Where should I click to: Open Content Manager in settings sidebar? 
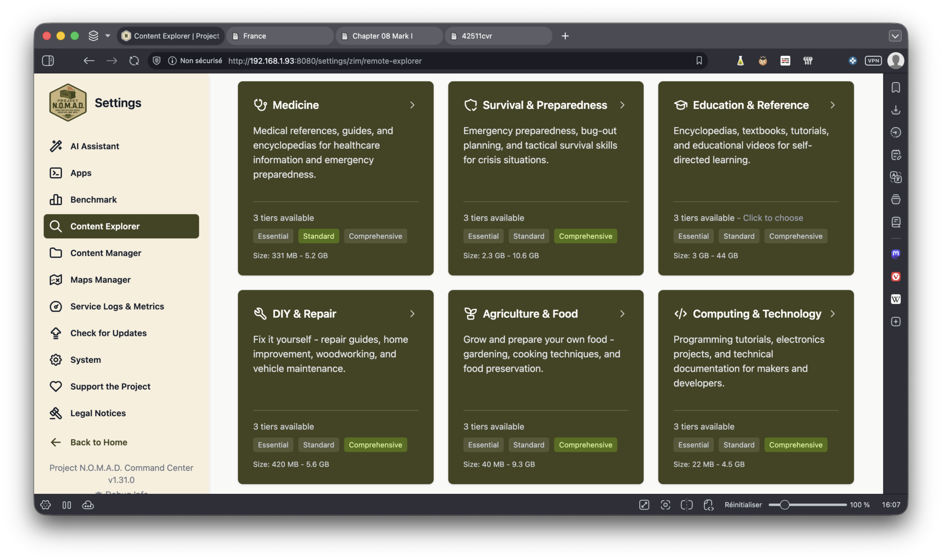105,253
